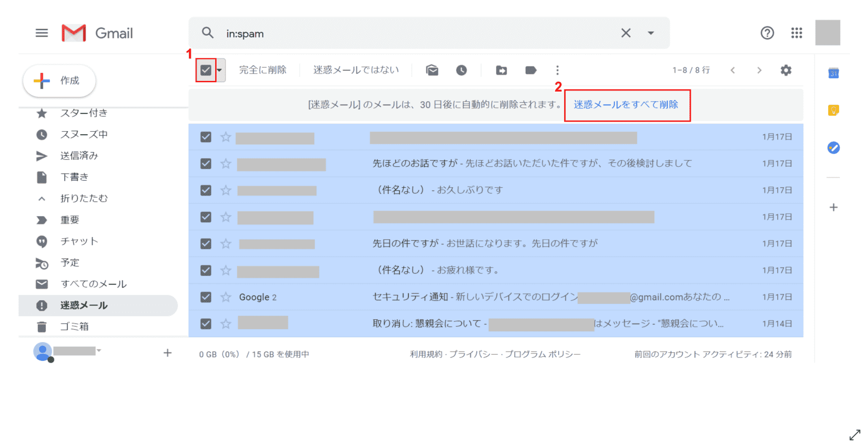Click the get add-ons plus icon
This screenshot has width=868, height=448.
tap(834, 207)
